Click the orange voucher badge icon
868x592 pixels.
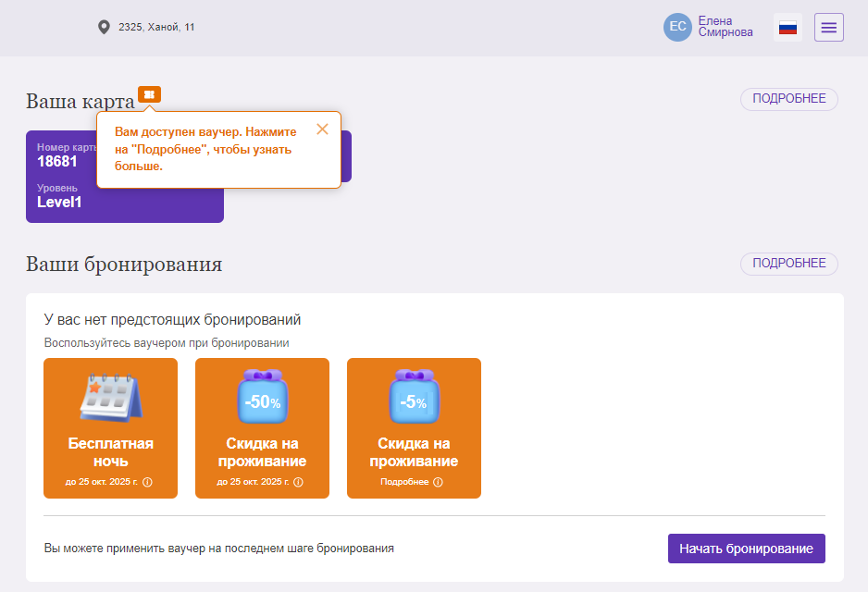point(150,94)
